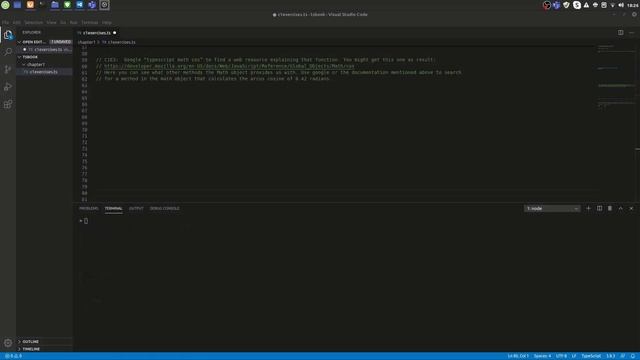Change language mode TypeScript in status bar
This screenshot has height=360, width=640.
pyautogui.click(x=591, y=356)
